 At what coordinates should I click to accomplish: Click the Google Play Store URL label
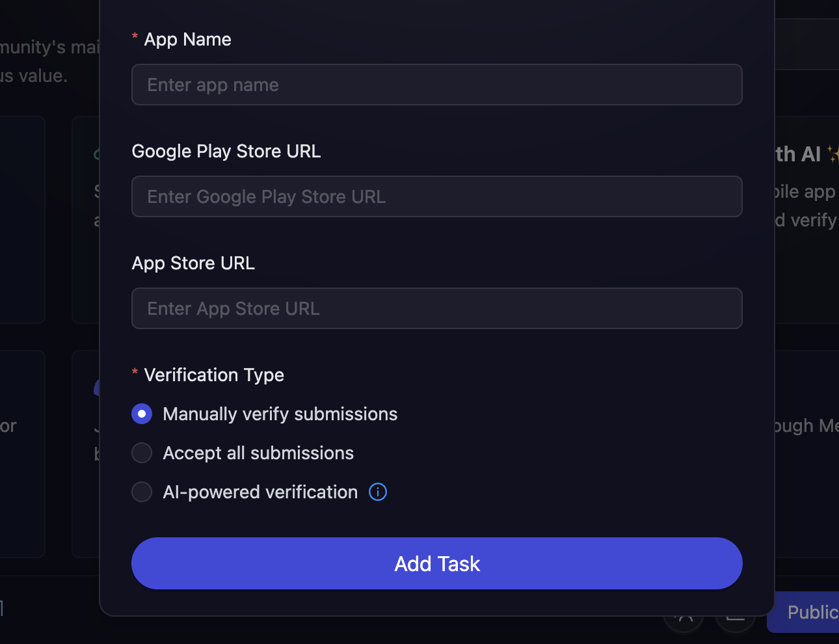tap(226, 151)
